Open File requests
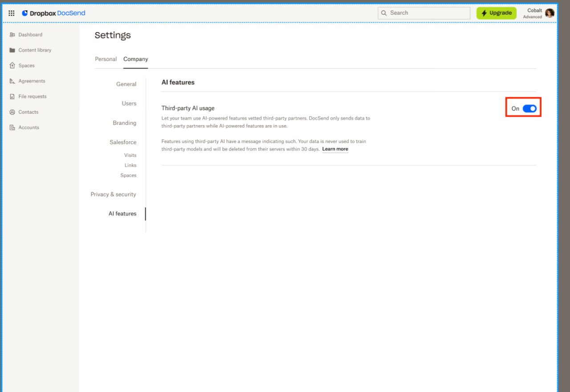 pyautogui.click(x=32, y=96)
